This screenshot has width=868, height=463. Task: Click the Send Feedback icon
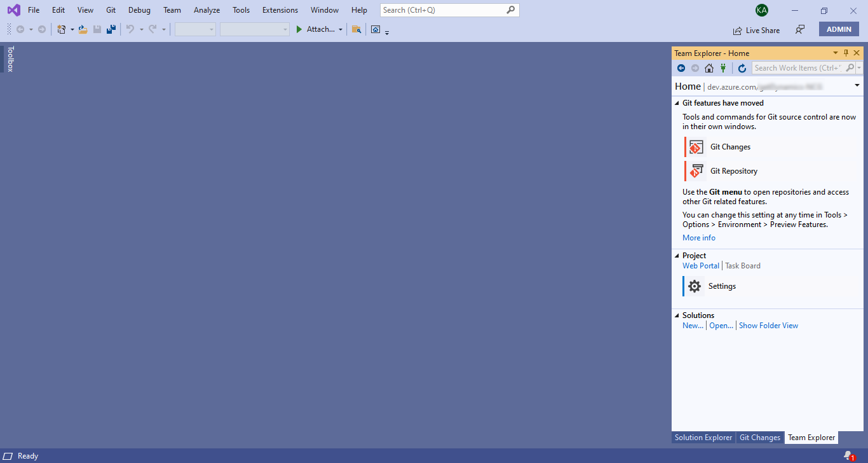800,30
